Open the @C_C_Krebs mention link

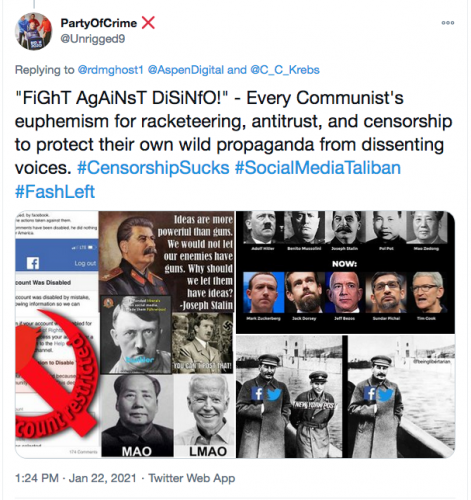(285, 70)
